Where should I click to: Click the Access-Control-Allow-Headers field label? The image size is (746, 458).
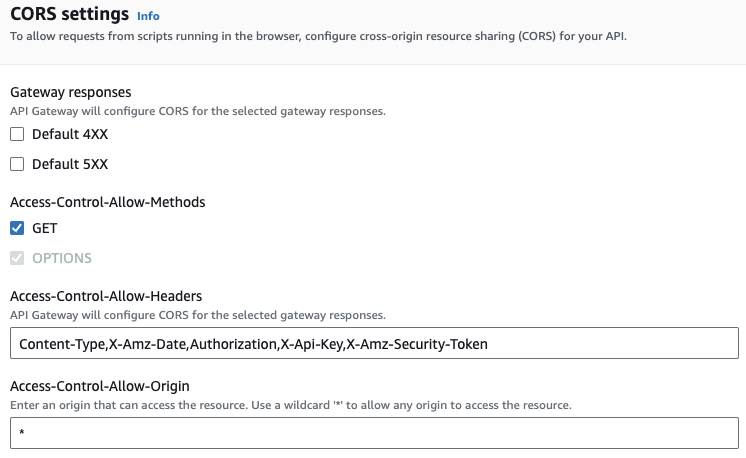click(106, 296)
